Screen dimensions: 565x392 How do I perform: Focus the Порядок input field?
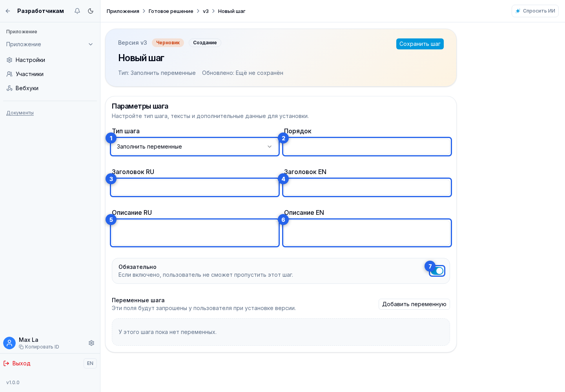367,147
